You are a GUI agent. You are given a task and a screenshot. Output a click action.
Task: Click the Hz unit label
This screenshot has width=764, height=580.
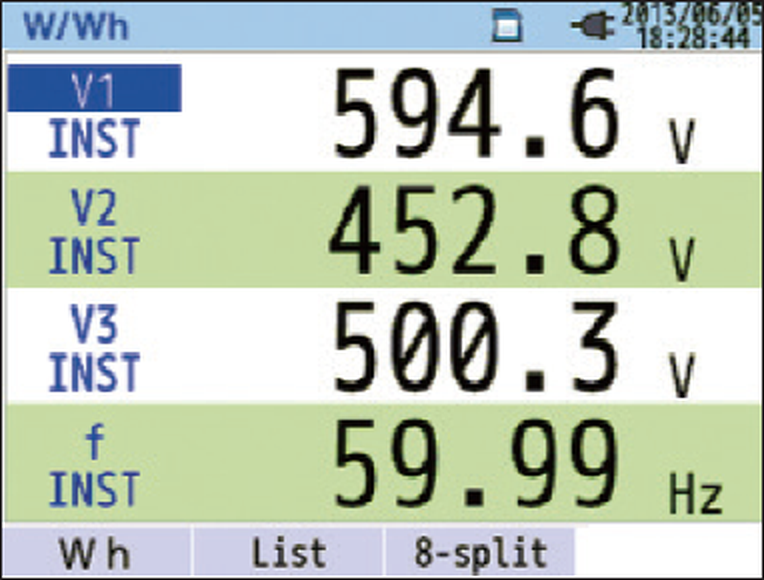click(x=695, y=493)
